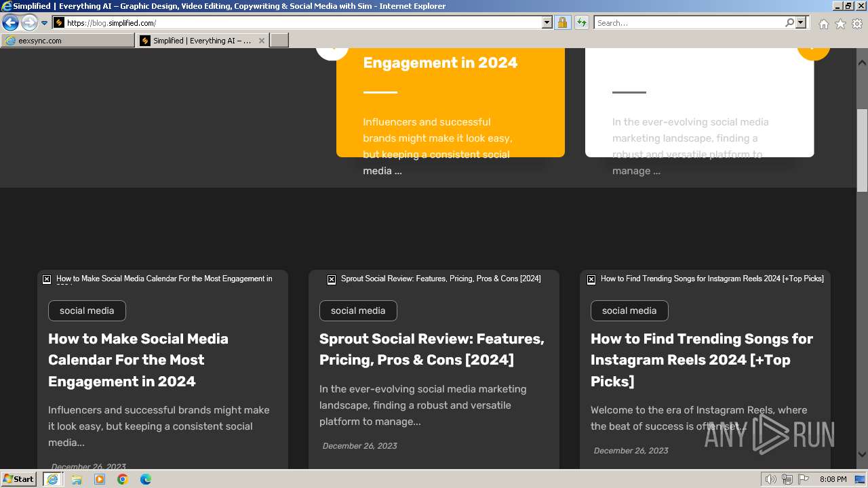Screen dimensions: 868x488
Task: Open the Windows Start button
Action: click(19, 479)
